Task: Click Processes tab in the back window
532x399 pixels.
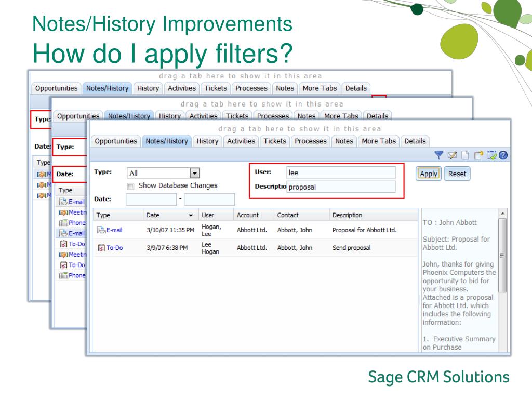Action: 251,88
